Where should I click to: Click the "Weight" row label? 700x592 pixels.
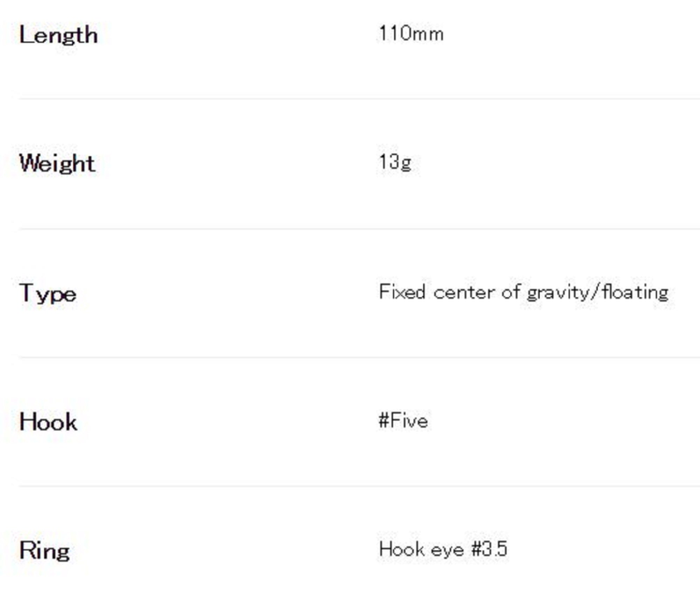coord(57,163)
